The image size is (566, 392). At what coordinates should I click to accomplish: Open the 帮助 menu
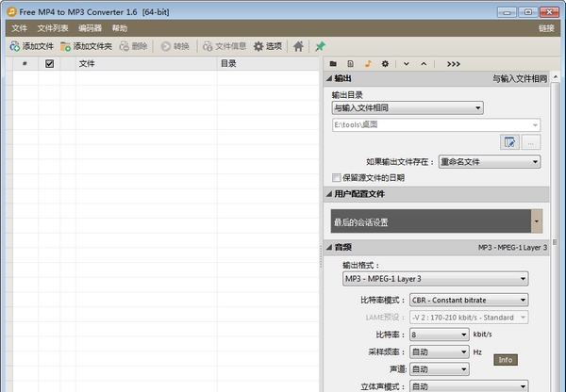point(120,28)
